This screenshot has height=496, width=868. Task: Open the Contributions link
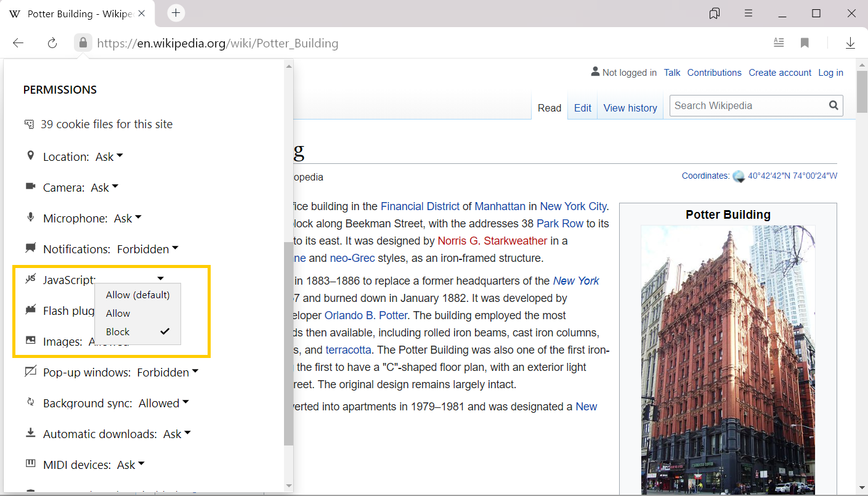point(715,73)
